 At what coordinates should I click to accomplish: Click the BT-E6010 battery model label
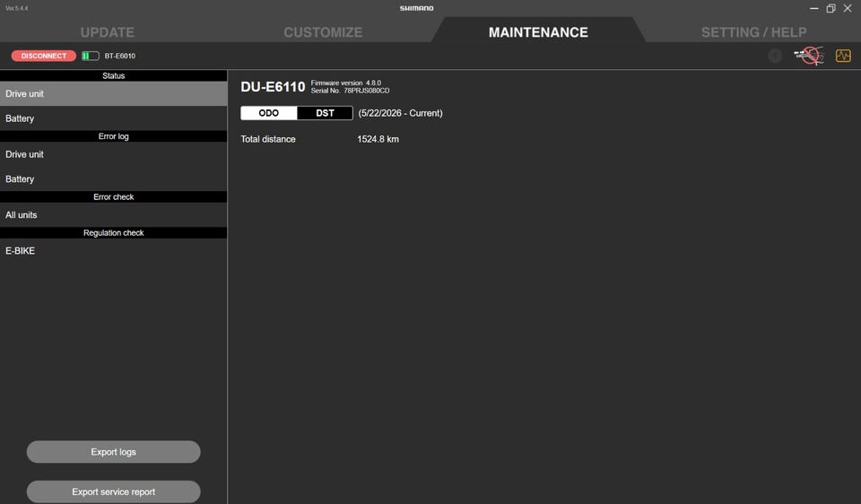point(119,56)
